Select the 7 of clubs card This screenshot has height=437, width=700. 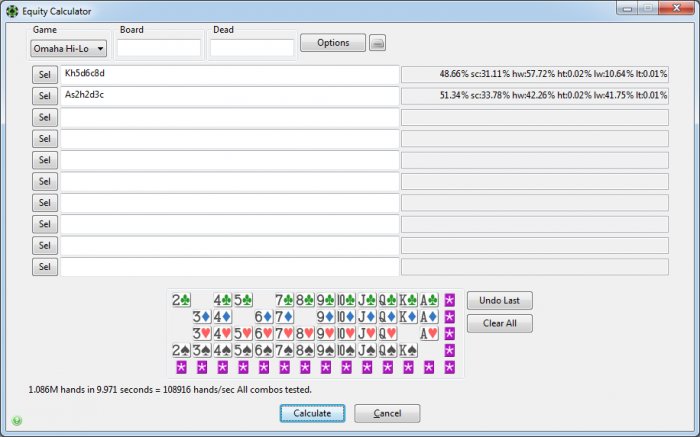[x=284, y=300]
